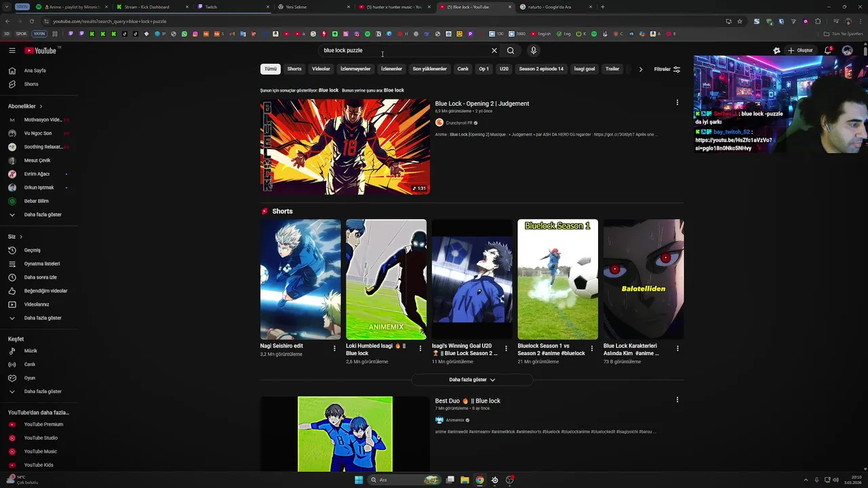Click the sparkle icon beside Oluştur
This screenshot has height=488, width=868.
click(777, 50)
